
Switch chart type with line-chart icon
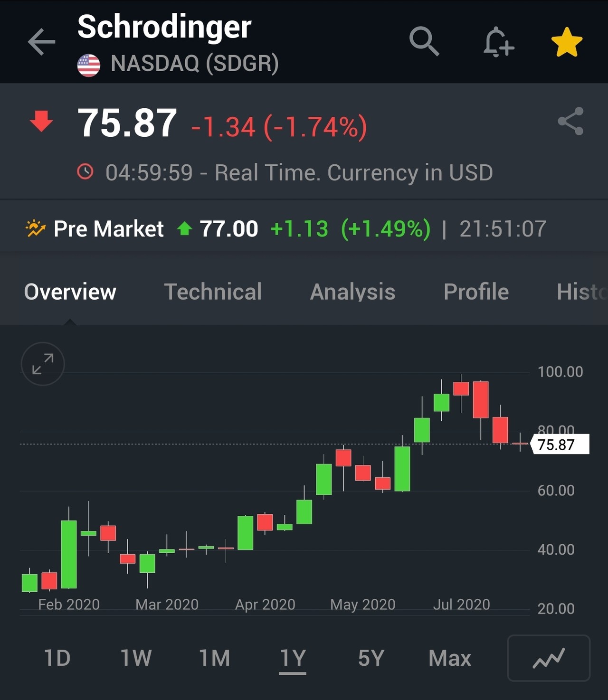point(549,658)
